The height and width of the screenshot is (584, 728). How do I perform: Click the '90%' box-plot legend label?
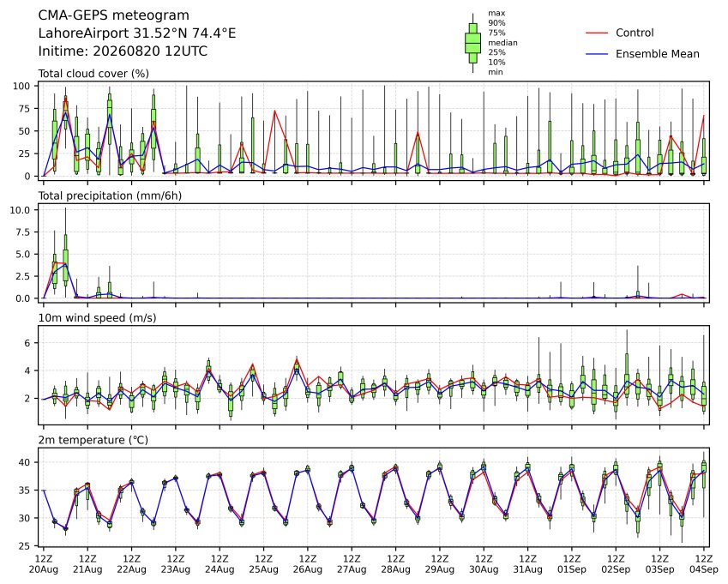[496, 23]
